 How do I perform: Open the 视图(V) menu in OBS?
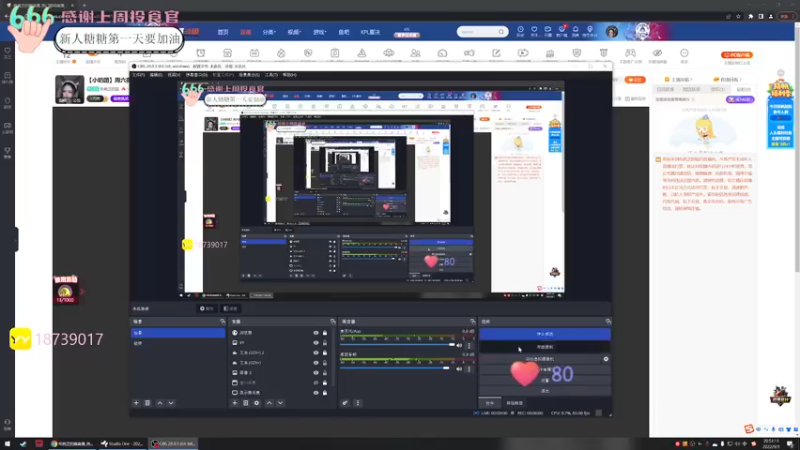coord(174,75)
